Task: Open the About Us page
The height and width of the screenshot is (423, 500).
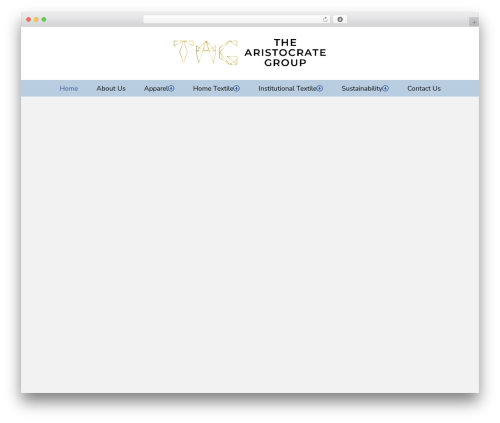Action: pyautogui.click(x=111, y=88)
